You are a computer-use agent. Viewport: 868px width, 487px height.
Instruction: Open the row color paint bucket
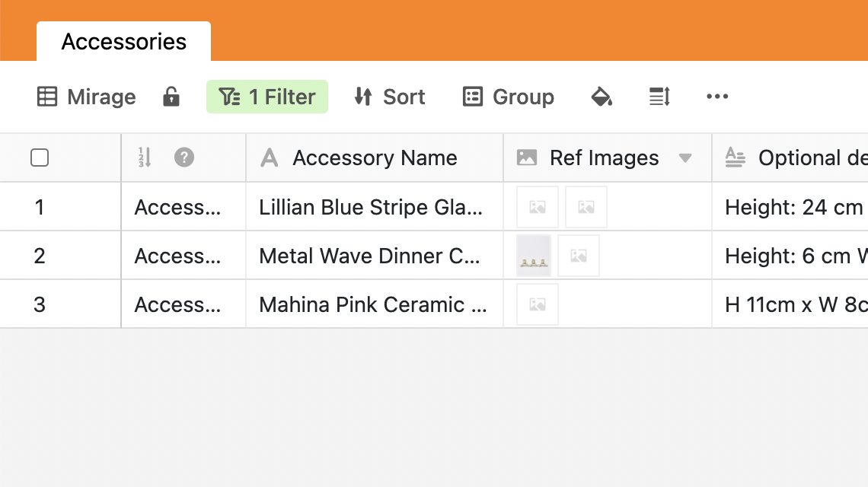click(x=602, y=97)
